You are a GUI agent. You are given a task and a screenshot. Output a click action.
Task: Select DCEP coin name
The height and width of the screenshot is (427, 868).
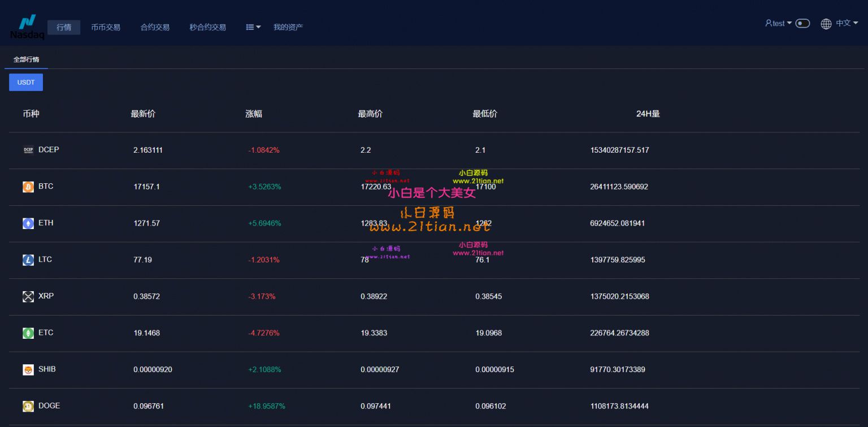pyautogui.click(x=49, y=150)
